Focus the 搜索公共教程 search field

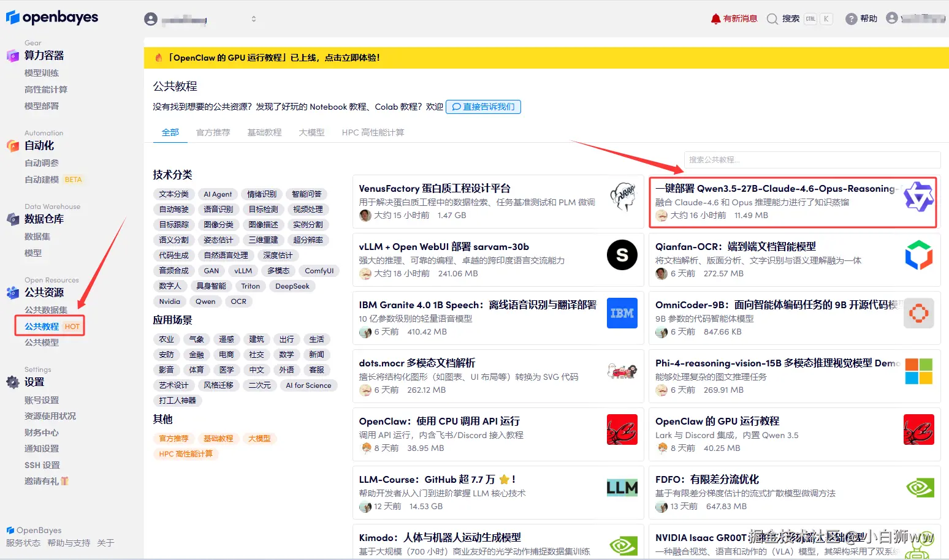pyautogui.click(x=812, y=160)
